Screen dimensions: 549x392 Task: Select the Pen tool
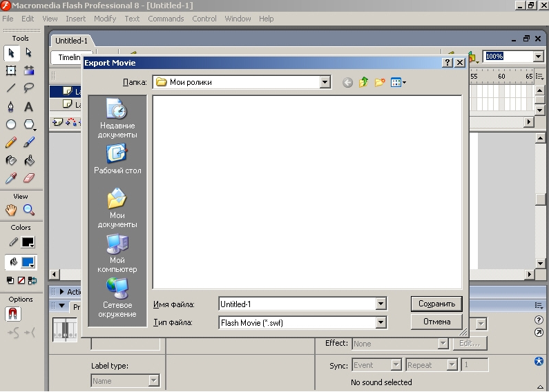point(11,106)
